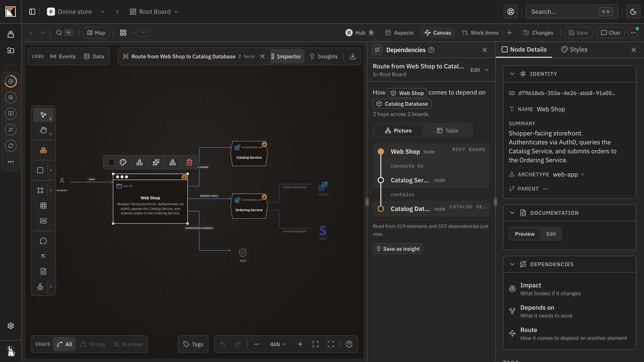
Task: Switch edges filter to All
Action: [x=64, y=344]
